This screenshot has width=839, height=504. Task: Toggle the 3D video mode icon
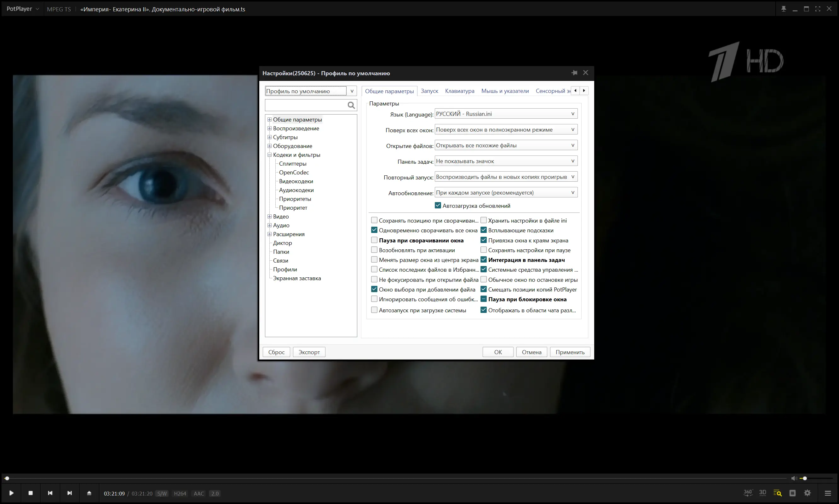pyautogui.click(x=762, y=493)
